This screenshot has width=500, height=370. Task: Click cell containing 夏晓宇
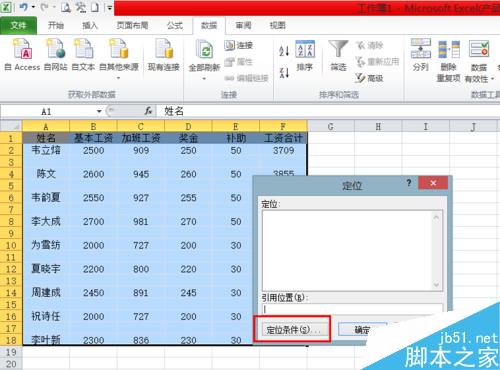(x=46, y=269)
